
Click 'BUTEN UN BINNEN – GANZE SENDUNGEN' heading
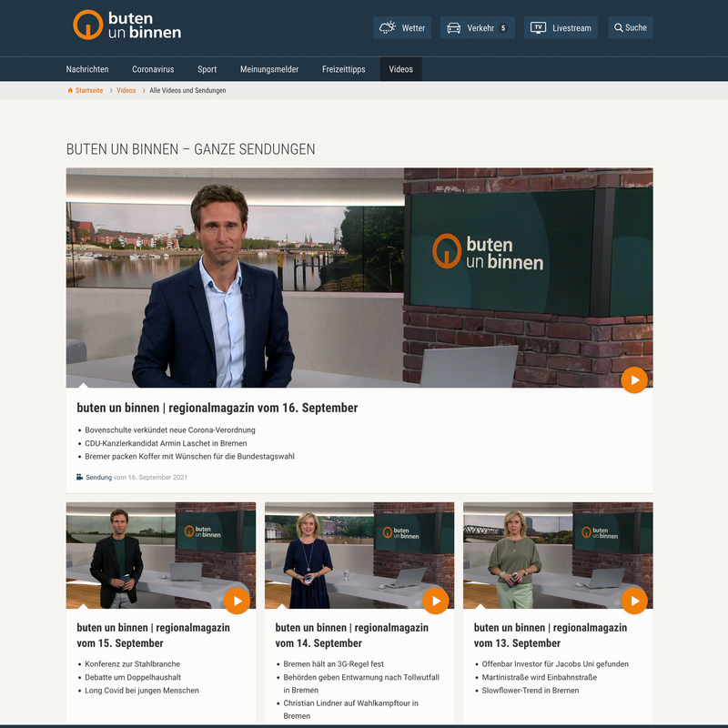tap(191, 149)
